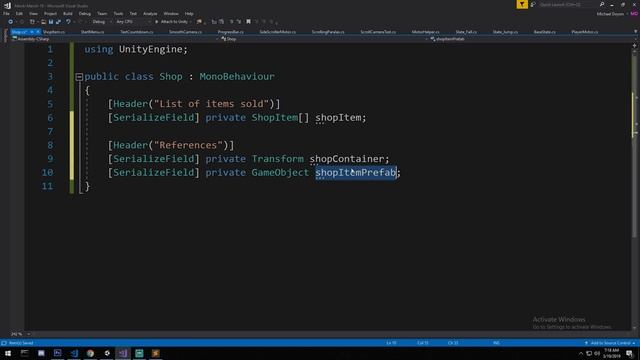Switch to the BaseState.cs tab

tap(544, 32)
